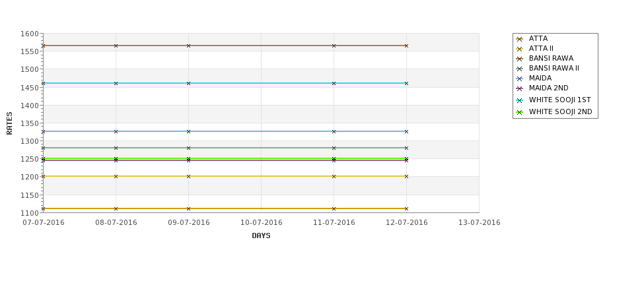Click the lowest line's data point on 12-07-2016

point(407,208)
